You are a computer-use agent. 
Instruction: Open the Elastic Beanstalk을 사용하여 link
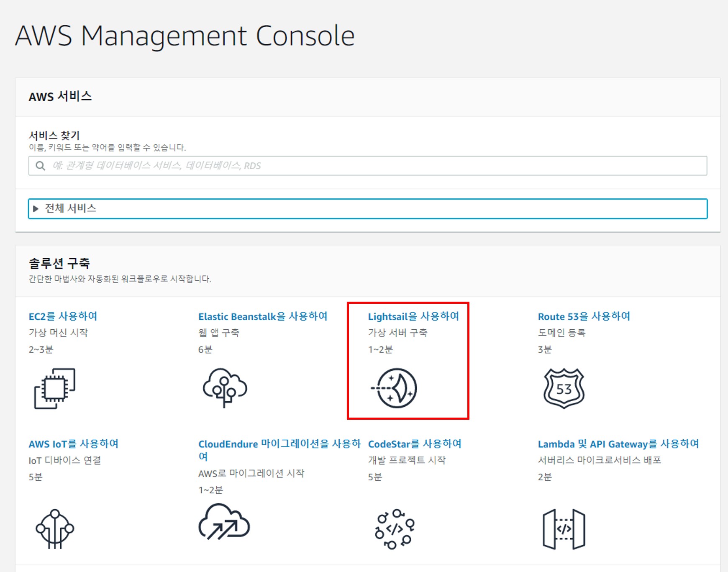[263, 316]
